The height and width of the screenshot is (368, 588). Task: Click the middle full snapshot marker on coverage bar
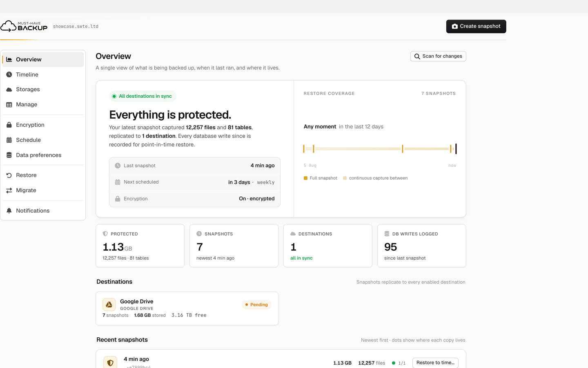pyautogui.click(x=402, y=149)
